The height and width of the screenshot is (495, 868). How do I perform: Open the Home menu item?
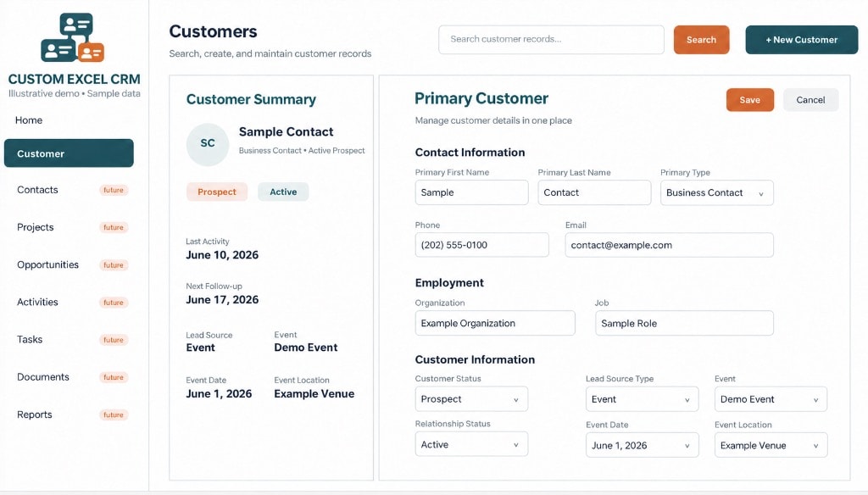(x=29, y=120)
